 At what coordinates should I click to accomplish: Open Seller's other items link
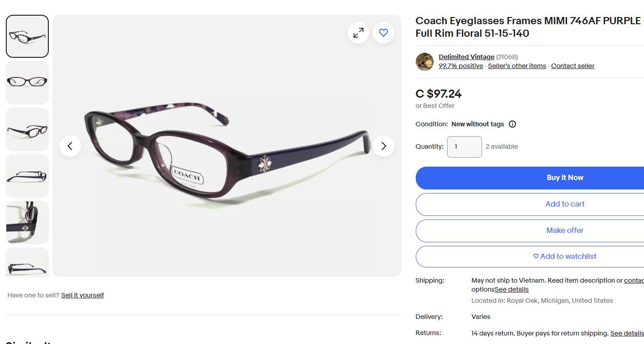click(517, 66)
